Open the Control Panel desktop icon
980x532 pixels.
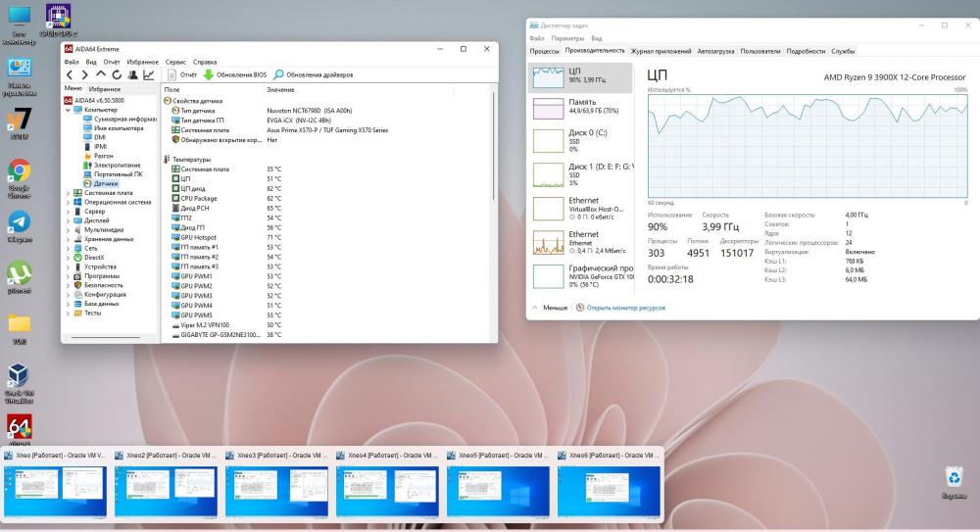20,69
